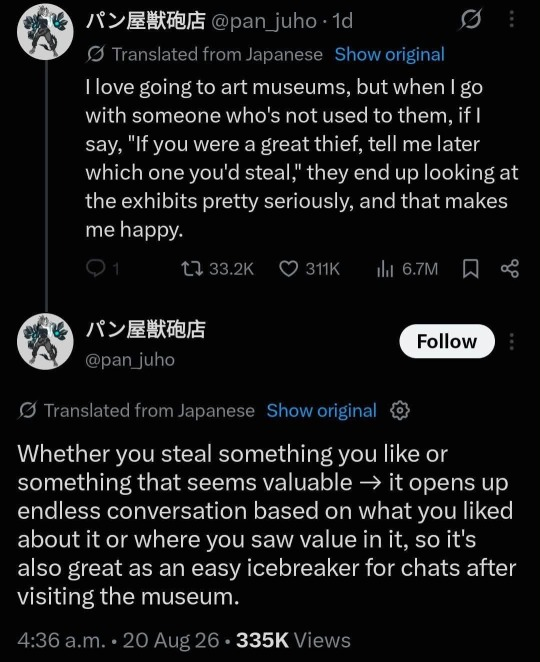This screenshot has width=540, height=662.
Task: Show original for the second tweet
Action: pyautogui.click(x=322, y=410)
